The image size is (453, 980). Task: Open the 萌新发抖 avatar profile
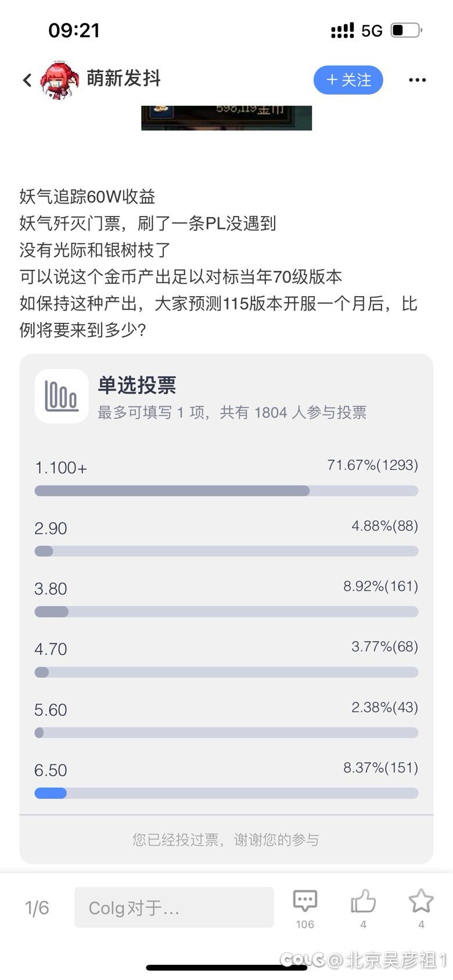(59, 80)
